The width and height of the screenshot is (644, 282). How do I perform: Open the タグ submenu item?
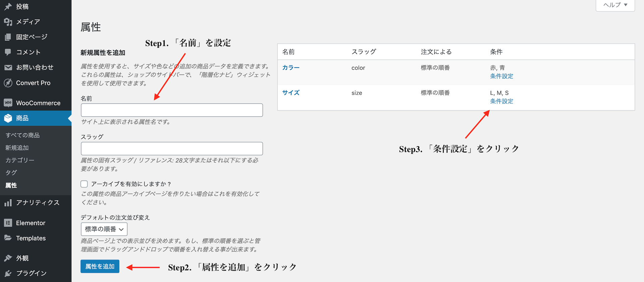[x=11, y=173]
